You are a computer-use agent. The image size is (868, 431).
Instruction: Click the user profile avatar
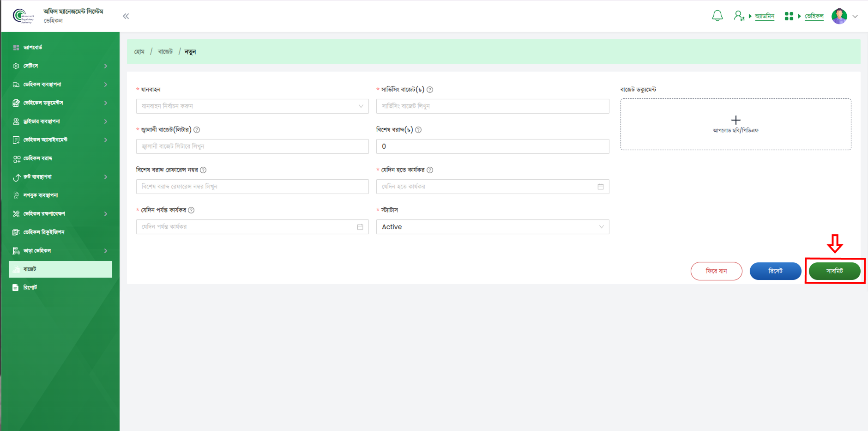pos(839,16)
